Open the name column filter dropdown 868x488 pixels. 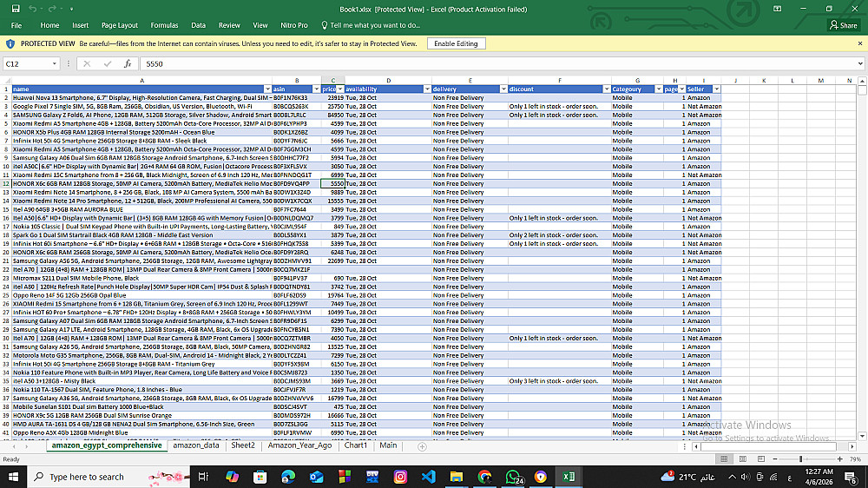click(x=267, y=89)
